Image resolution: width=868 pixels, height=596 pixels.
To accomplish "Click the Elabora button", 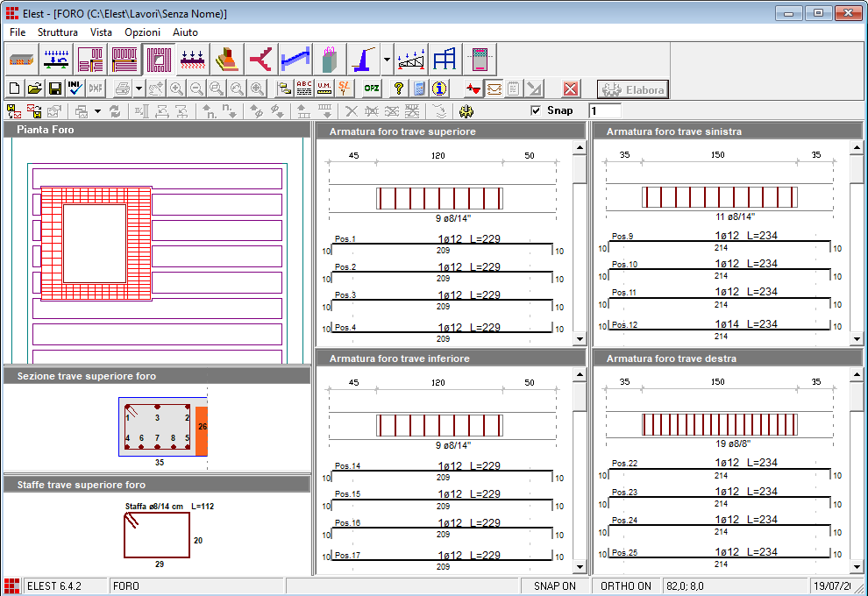I will [x=632, y=89].
